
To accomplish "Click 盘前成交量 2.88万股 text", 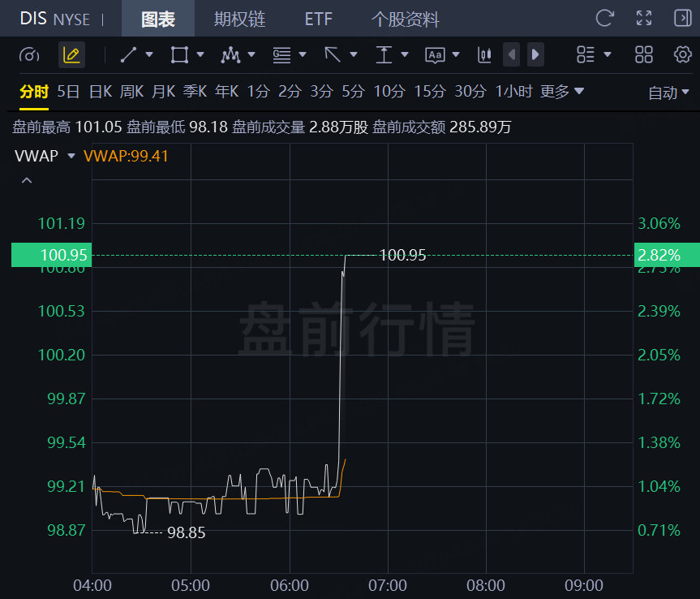I will tap(300, 127).
